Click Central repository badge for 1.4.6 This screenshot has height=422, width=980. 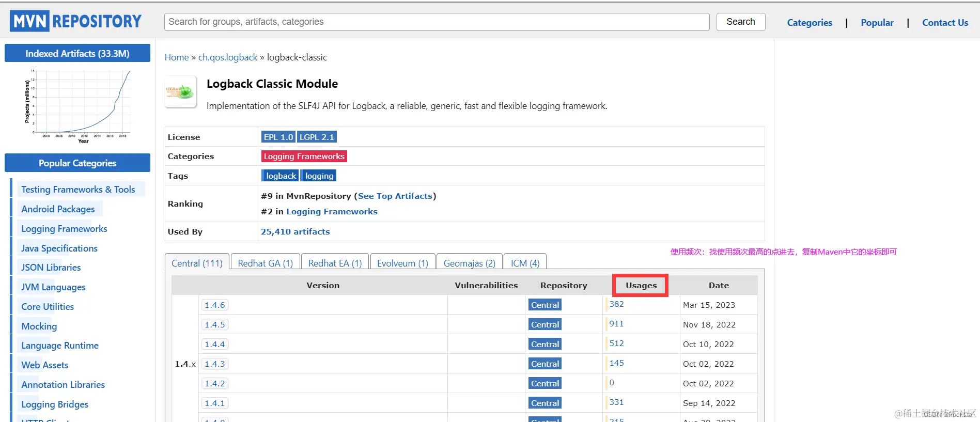tap(545, 305)
